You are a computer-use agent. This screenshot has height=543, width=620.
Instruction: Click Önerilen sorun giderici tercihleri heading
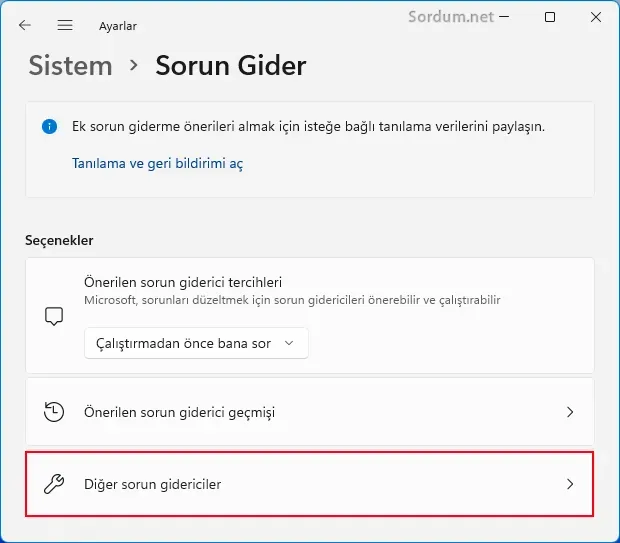pos(183,282)
